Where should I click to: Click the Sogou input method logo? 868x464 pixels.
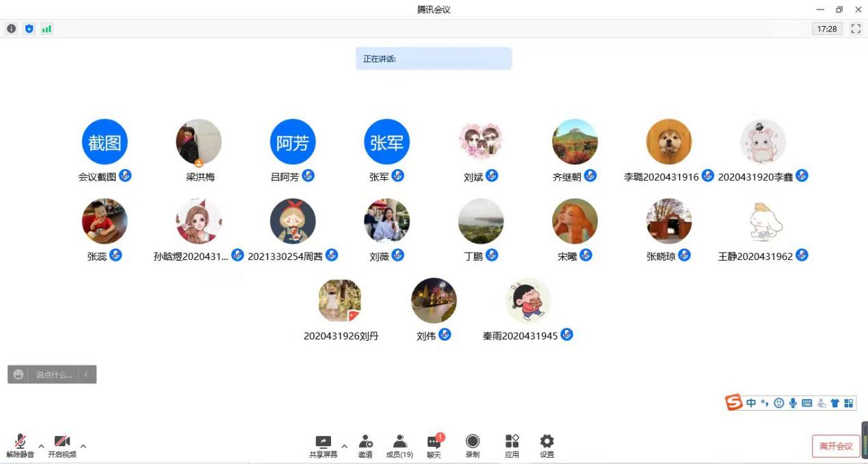tap(734, 402)
